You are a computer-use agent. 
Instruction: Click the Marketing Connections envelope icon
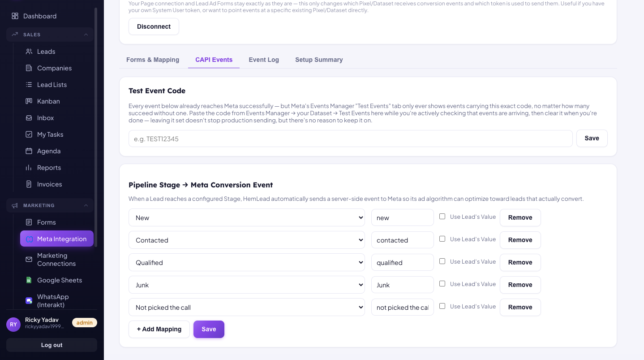(x=29, y=260)
